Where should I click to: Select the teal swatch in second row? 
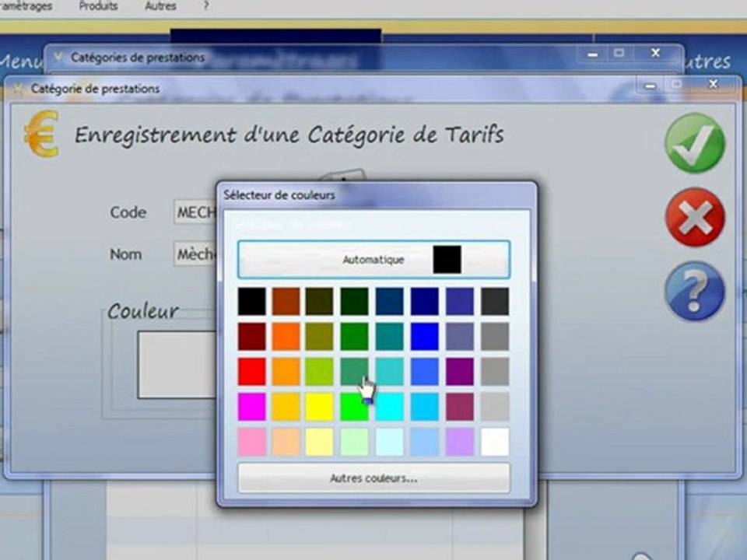[389, 336]
